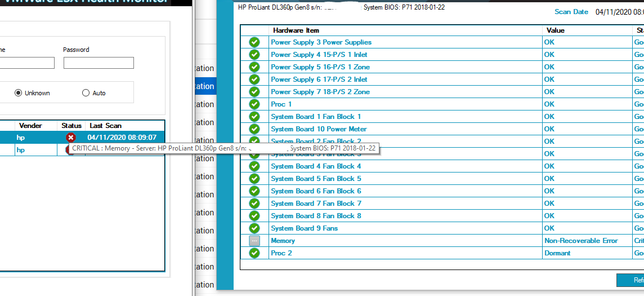Click the green check for System Board 4 Fan Block 4
Screen dimensions: 644x296
254,166
